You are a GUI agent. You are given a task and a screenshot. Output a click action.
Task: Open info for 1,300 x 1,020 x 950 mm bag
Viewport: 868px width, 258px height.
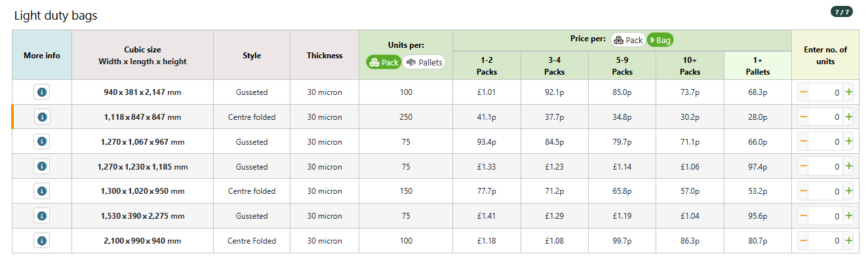pyautogui.click(x=42, y=191)
